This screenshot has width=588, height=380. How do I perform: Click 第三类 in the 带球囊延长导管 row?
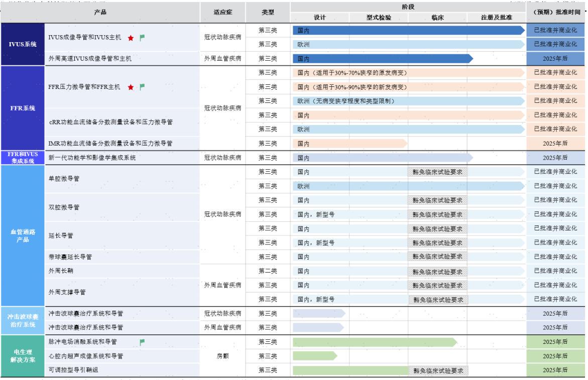pyautogui.click(x=268, y=257)
